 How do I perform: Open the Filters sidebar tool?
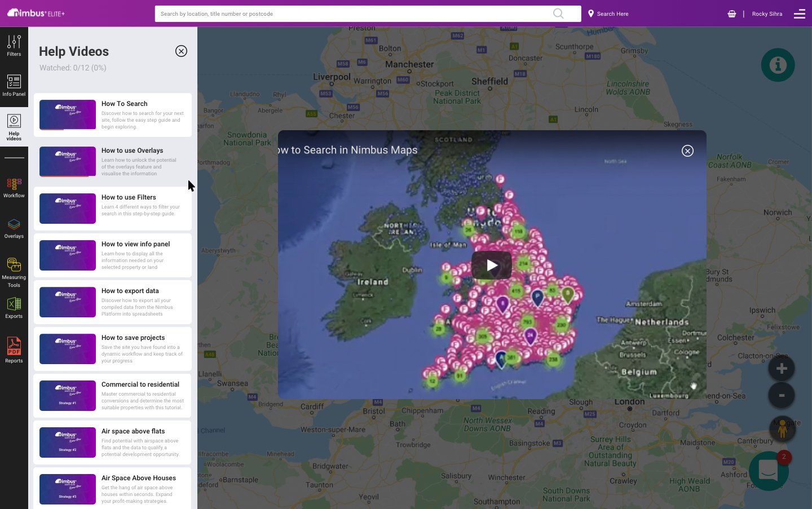14,46
